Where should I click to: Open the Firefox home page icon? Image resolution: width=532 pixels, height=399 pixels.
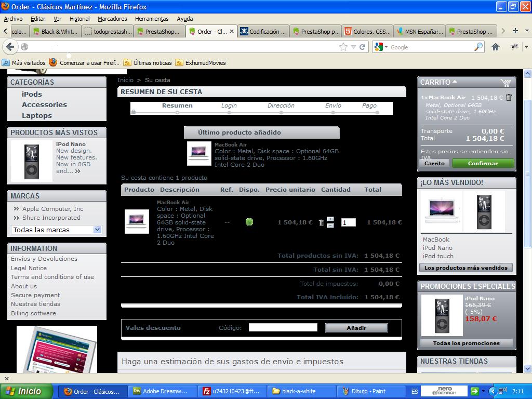tap(495, 47)
